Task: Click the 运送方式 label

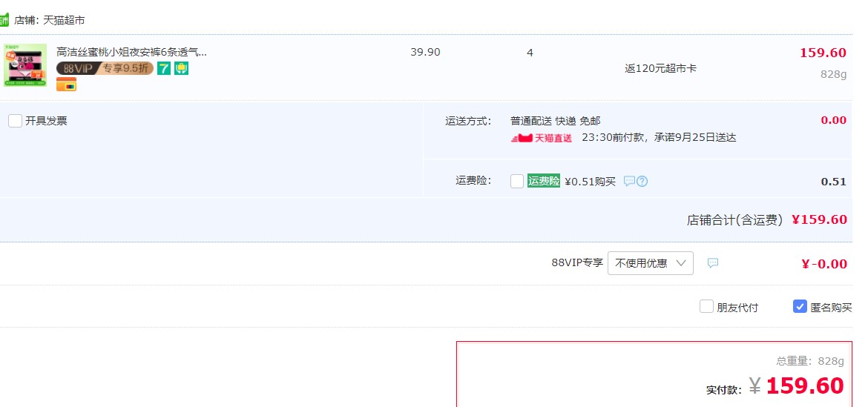Action: coord(468,121)
